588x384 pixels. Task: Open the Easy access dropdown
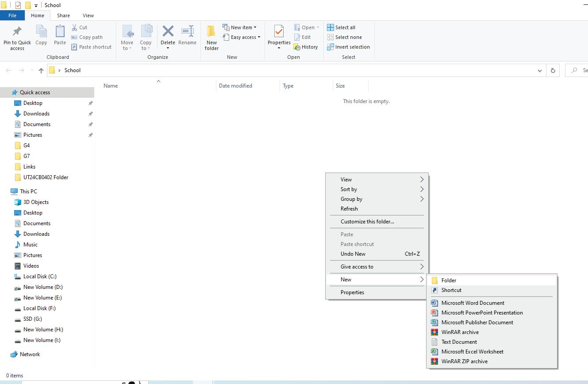click(x=242, y=37)
